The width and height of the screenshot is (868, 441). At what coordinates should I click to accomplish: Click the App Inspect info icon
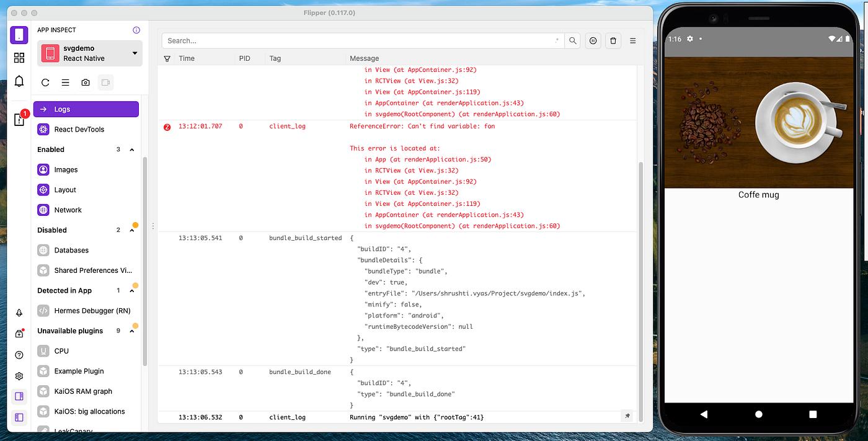(136, 30)
